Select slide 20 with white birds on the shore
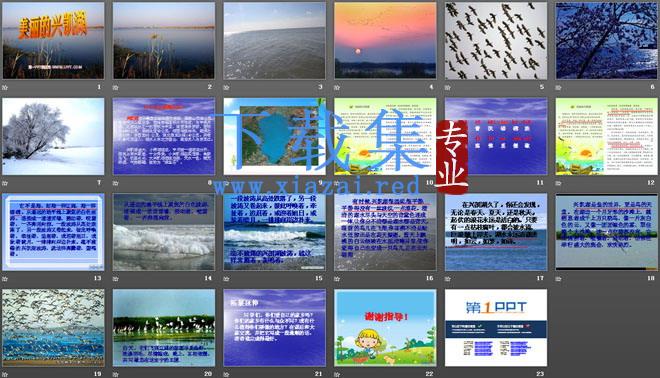This screenshot has height=378, width=660. (164, 327)
